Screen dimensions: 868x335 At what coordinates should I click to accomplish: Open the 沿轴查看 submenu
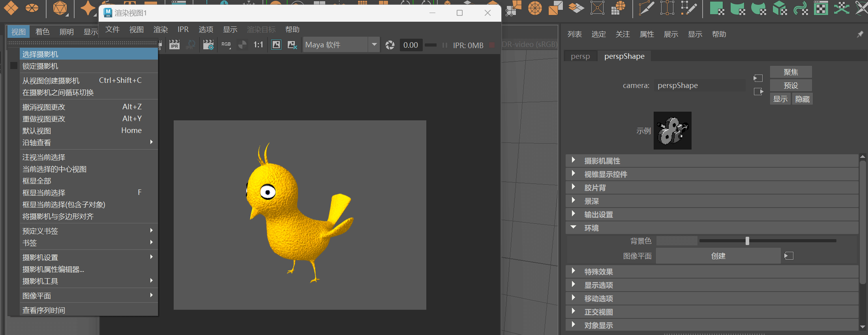coord(89,142)
